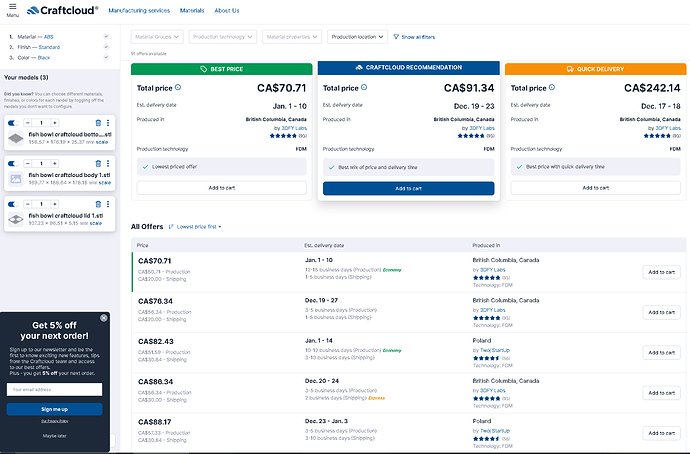The height and width of the screenshot is (454, 690).
Task: Click the Craftcloud logo
Action: click(62, 11)
